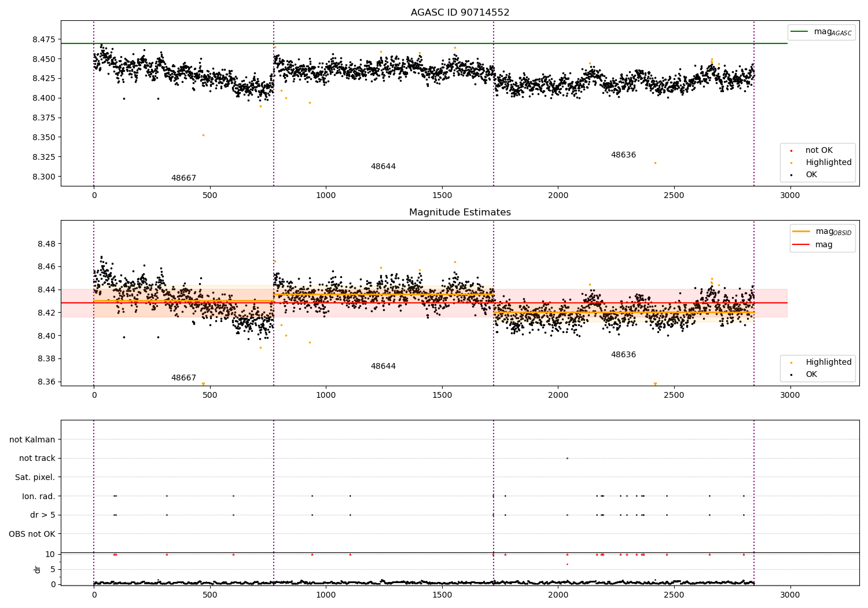868x608 pixels.
Task: Click the 'Ion. rad.' axis label
Action: pyautogui.click(x=39, y=496)
